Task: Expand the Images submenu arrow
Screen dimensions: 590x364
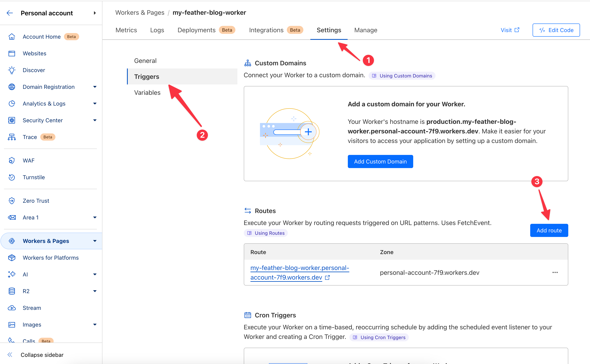Action: pyautogui.click(x=95, y=325)
